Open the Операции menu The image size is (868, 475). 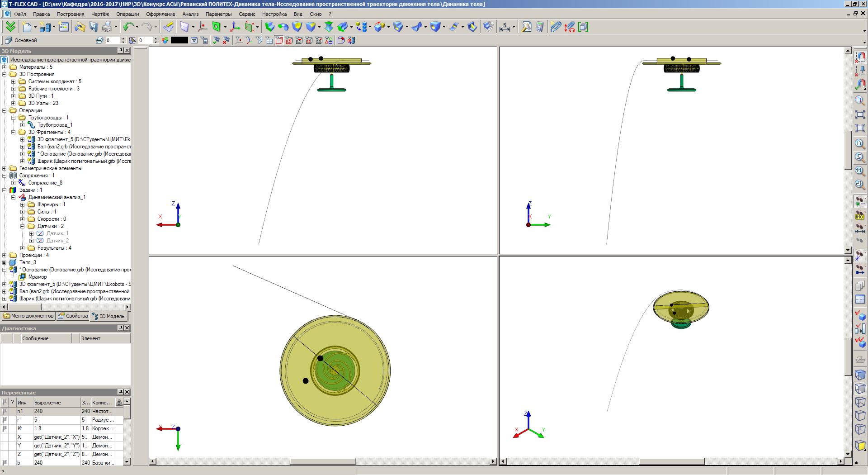coord(127,14)
